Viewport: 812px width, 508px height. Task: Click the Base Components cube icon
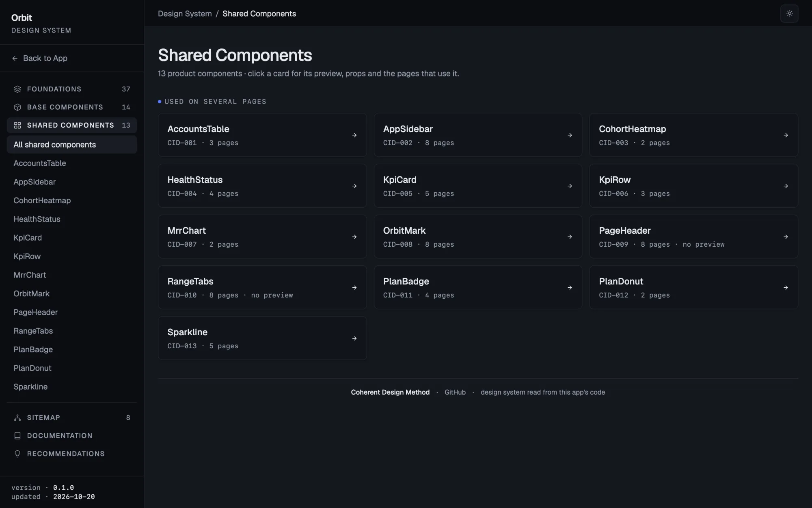(17, 107)
